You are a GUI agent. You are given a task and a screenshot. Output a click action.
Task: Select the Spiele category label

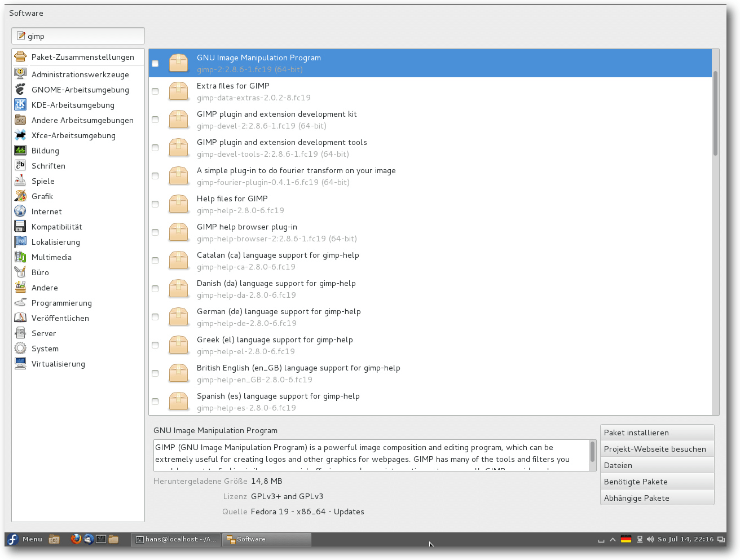(x=43, y=181)
